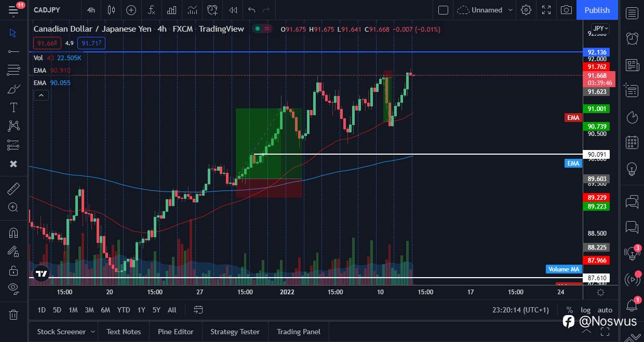
Task: Open the JPY currency dropdown on price scale
Action: [x=597, y=28]
